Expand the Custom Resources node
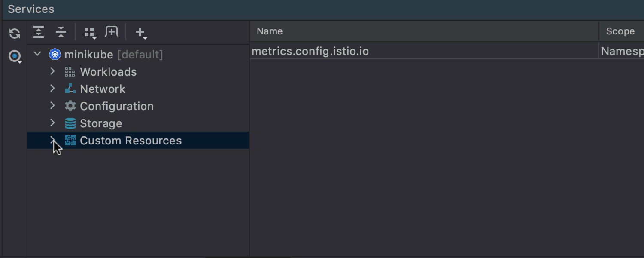 click(52, 140)
